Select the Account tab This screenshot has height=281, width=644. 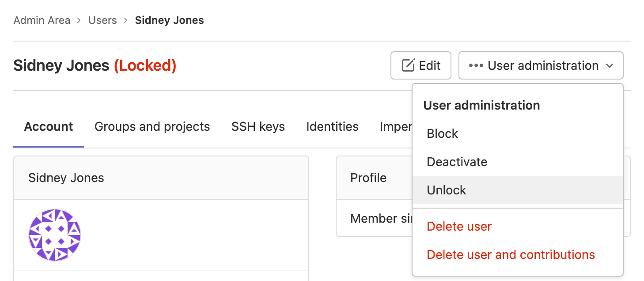[48, 127]
